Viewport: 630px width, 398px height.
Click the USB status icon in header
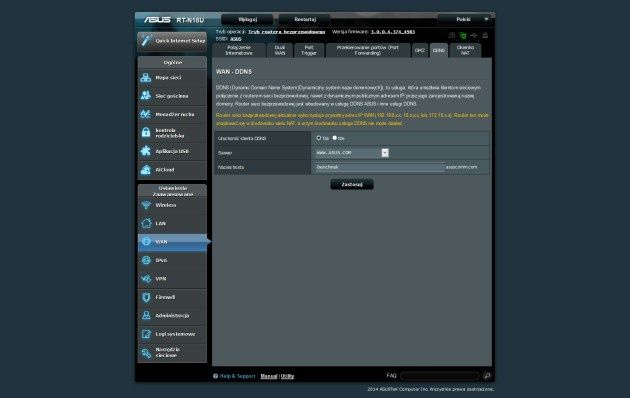pos(474,36)
